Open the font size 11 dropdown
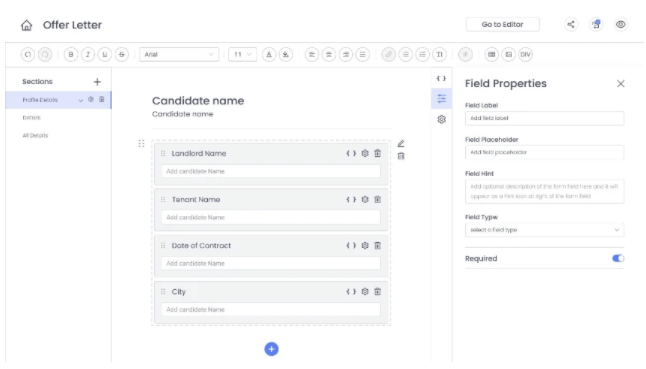This screenshot has width=646, height=369. [x=242, y=54]
